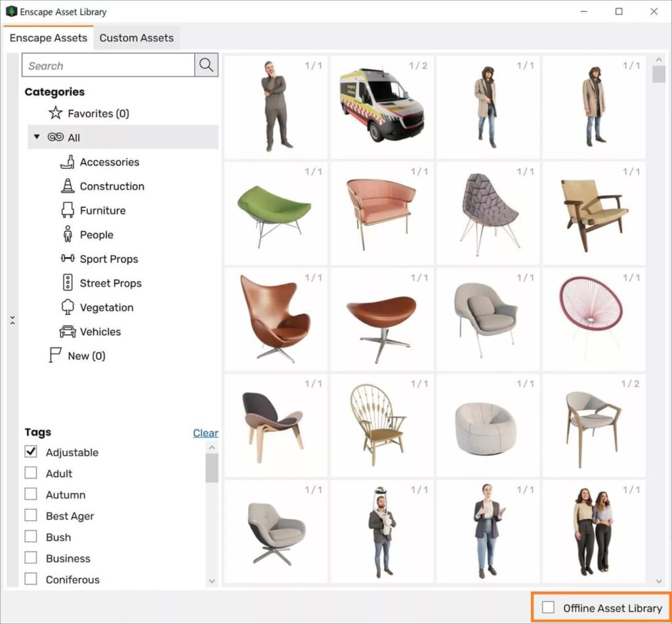Pick the People category icon

click(67, 235)
